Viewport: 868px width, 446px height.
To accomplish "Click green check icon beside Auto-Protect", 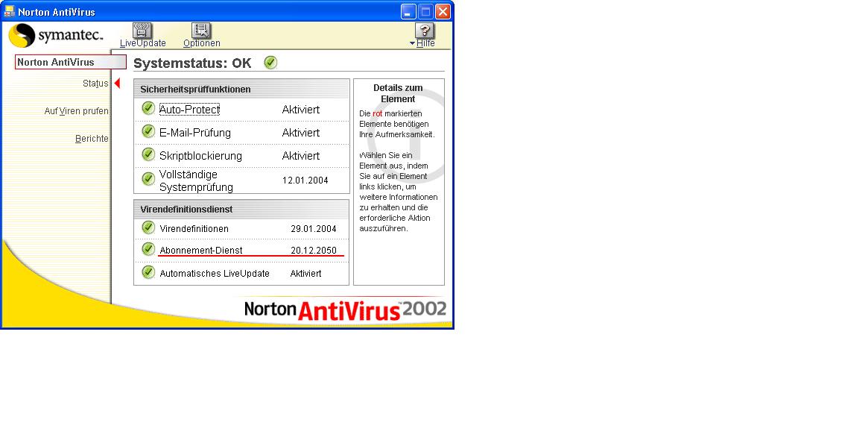I will pos(148,108).
